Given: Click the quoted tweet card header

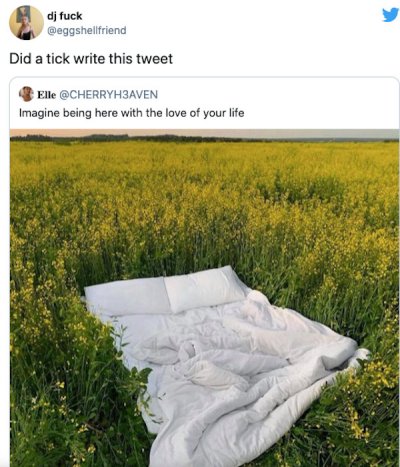Looking at the screenshot, I should point(88,94).
